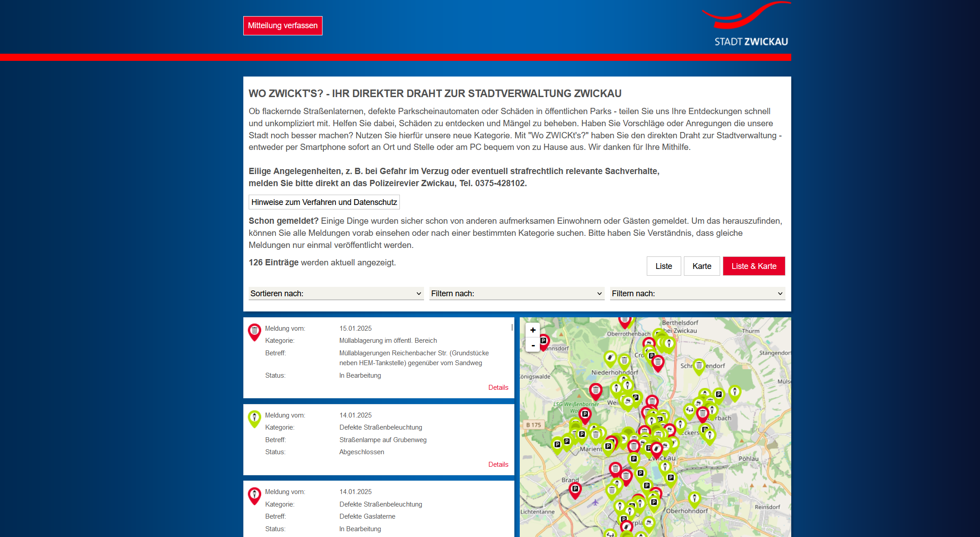The image size is (980, 537).
Task: Click green streetlamp pin of Grubenweg report
Action: coord(255,418)
